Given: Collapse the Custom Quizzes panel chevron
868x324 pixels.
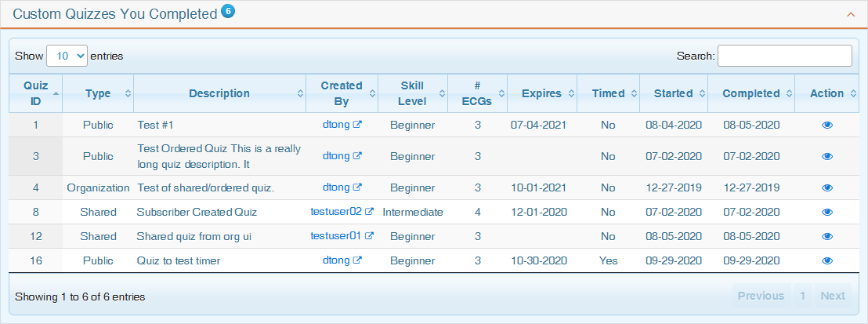Looking at the screenshot, I should pos(850,14).
